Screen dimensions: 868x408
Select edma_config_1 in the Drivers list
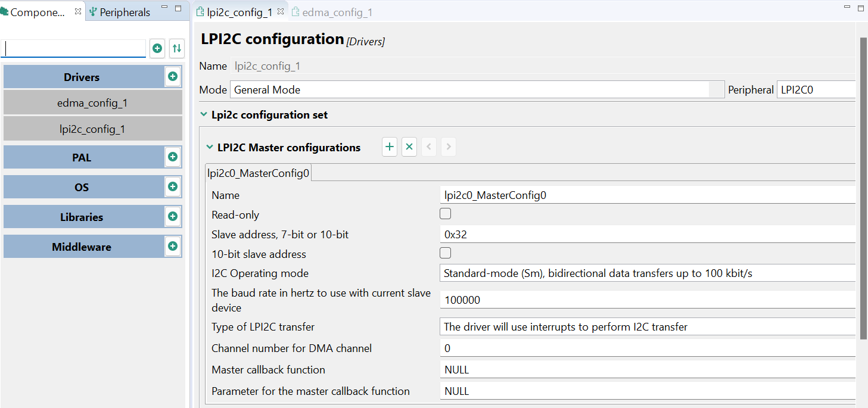click(x=92, y=103)
